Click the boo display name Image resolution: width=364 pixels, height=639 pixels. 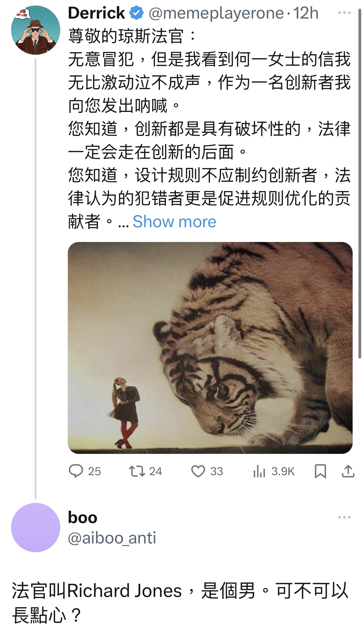click(x=83, y=518)
